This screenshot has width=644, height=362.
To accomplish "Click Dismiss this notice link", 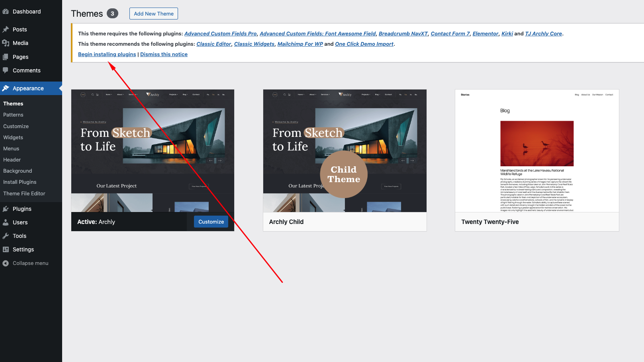I will 164,54.
